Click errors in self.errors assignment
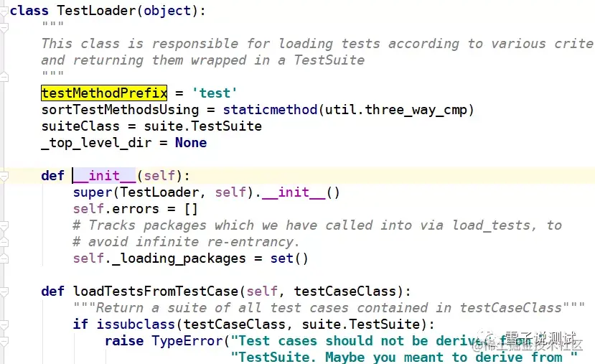The height and width of the screenshot is (364, 595). coord(136,209)
